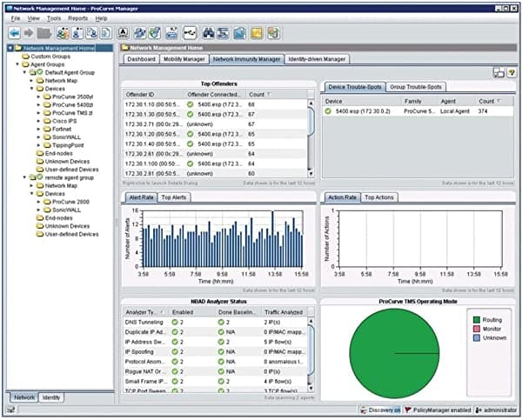Open the Top Alerts tab

174,197
